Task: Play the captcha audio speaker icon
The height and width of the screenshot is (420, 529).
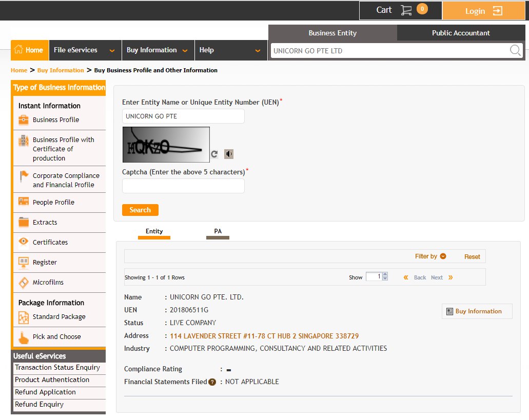Action: click(x=229, y=154)
